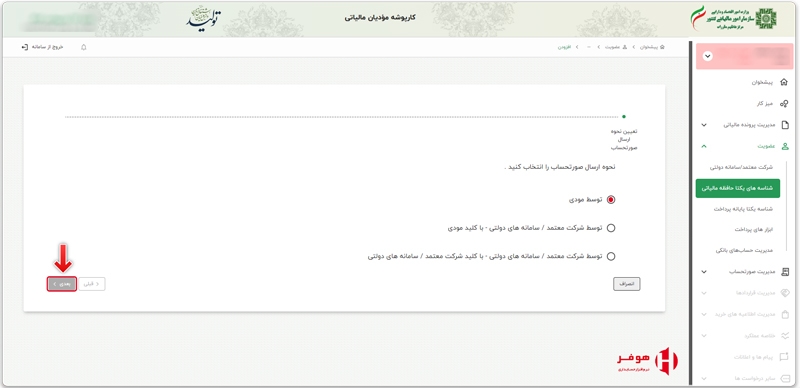Click the تولید calligraphy logo in the header
Viewport: 800px width, 388px height.
click(x=204, y=18)
